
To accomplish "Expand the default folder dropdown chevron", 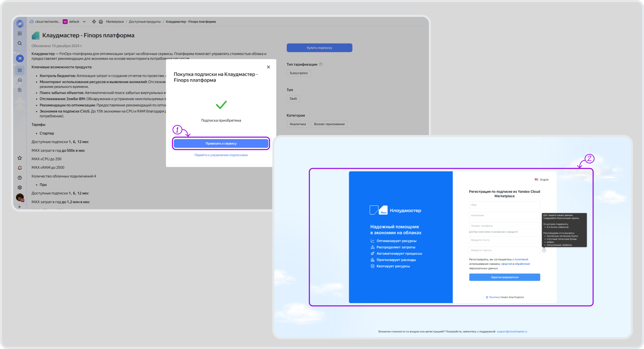I will [x=84, y=22].
